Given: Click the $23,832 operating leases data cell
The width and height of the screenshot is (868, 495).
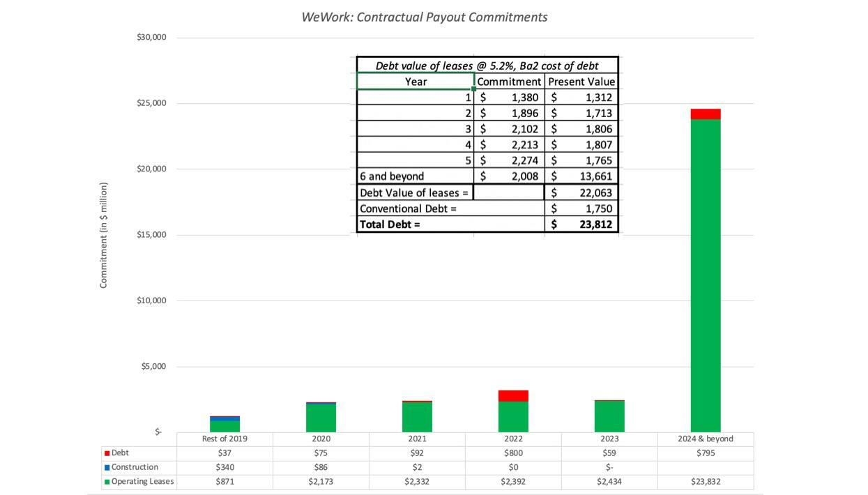Looking at the screenshot, I should (x=706, y=482).
